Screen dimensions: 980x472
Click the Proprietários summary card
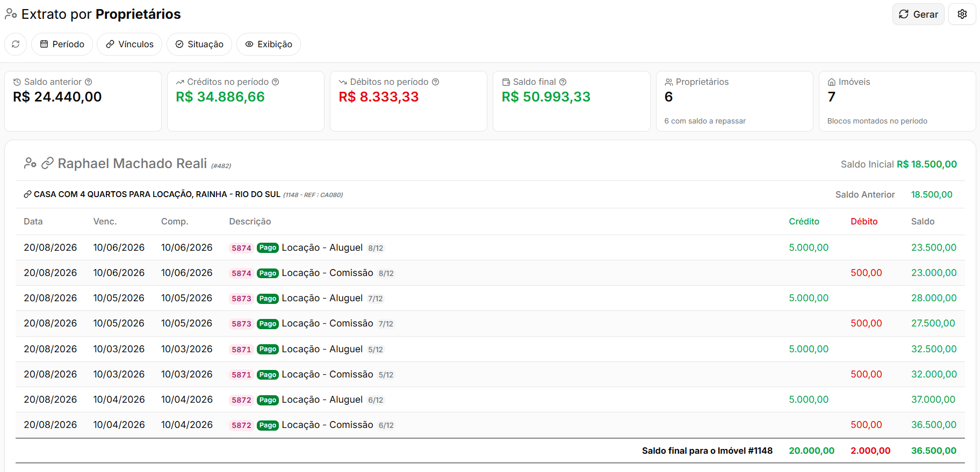734,101
